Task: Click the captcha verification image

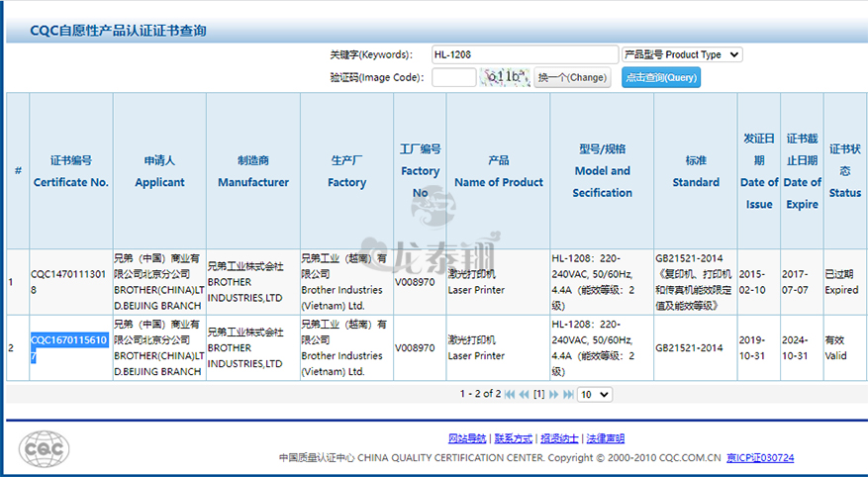Action: pos(505,77)
